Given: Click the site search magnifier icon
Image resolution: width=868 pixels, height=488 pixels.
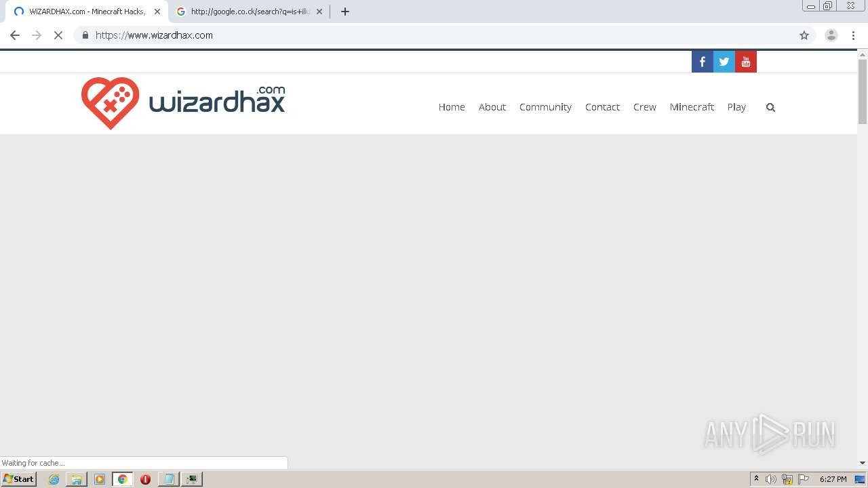Looking at the screenshot, I should point(770,107).
